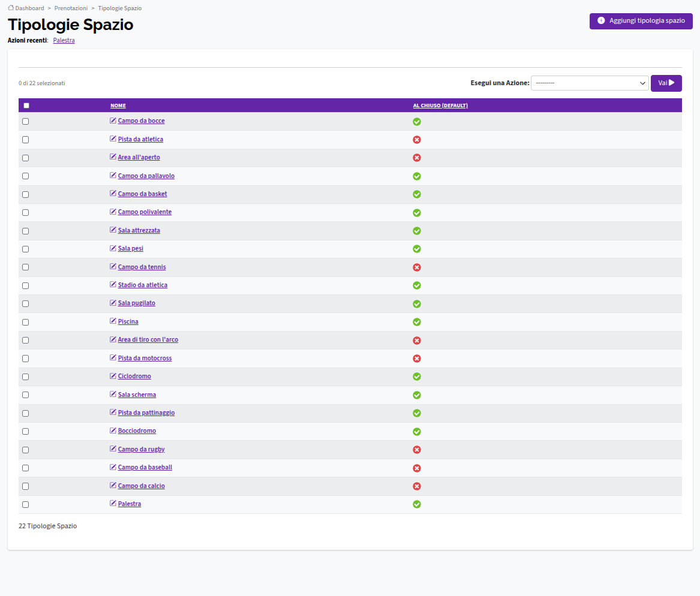Click edit pencil icon beside Campo da bocce
Viewport: 700px width, 596px height.
pyautogui.click(x=113, y=121)
